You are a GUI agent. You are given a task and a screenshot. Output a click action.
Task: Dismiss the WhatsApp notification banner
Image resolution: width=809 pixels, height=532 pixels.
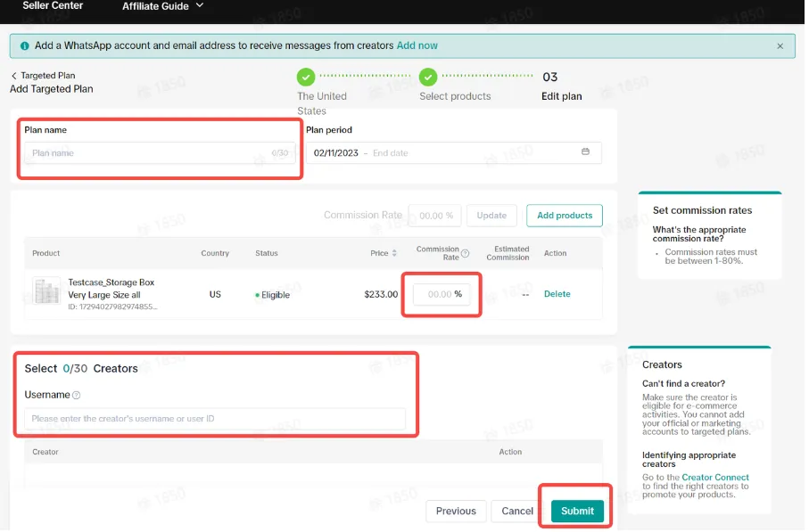click(780, 45)
